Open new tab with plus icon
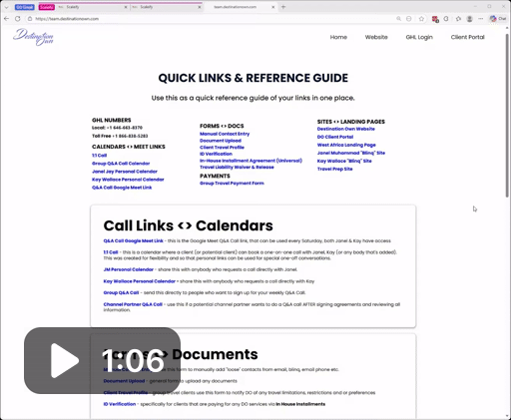The image size is (511, 420). [x=283, y=7]
